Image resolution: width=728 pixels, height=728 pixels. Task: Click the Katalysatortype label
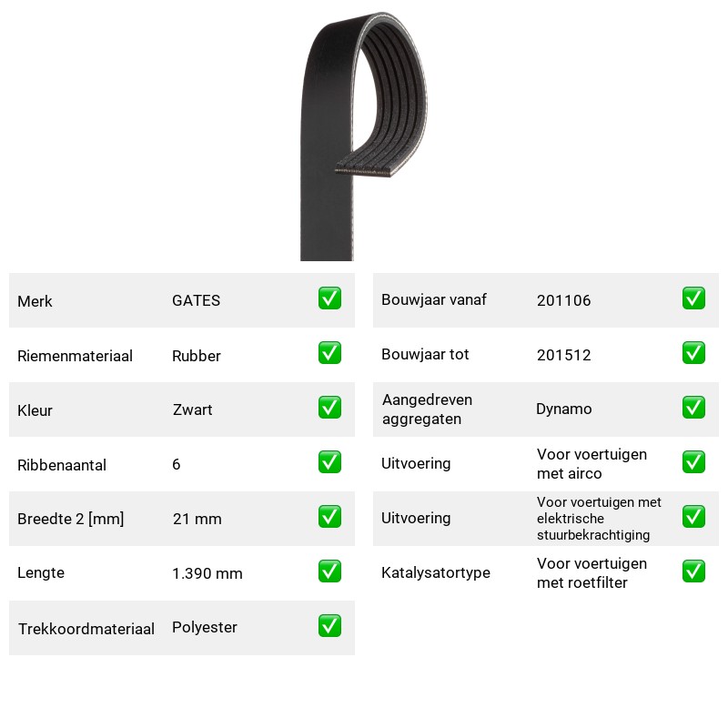coord(436,572)
